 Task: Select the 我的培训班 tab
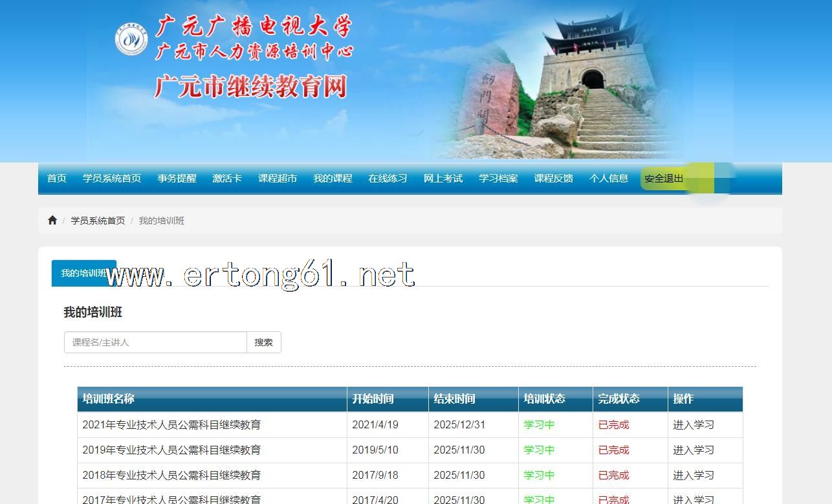pyautogui.click(x=83, y=273)
